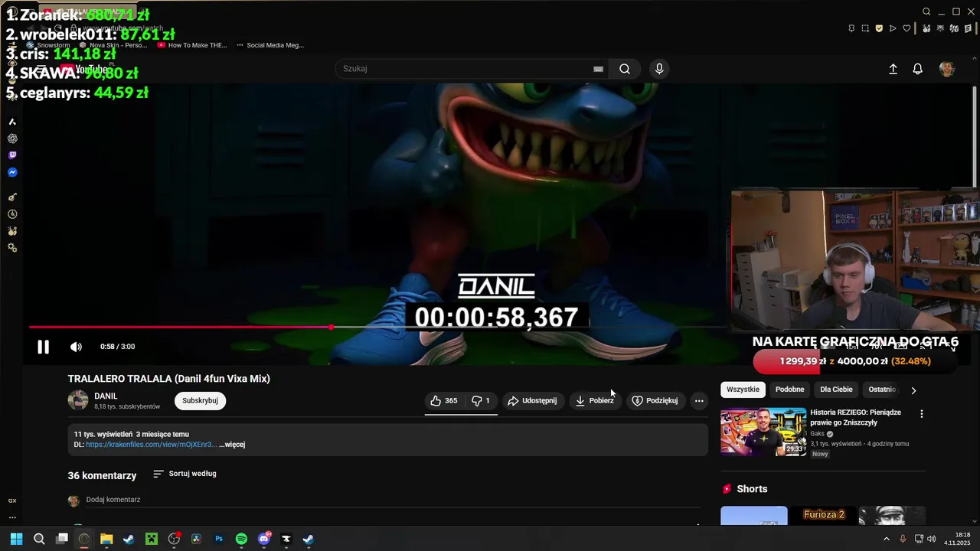Viewport: 980px width, 551px height.
Task: Open the on-screen keyboard icon in search box
Action: coord(598,69)
